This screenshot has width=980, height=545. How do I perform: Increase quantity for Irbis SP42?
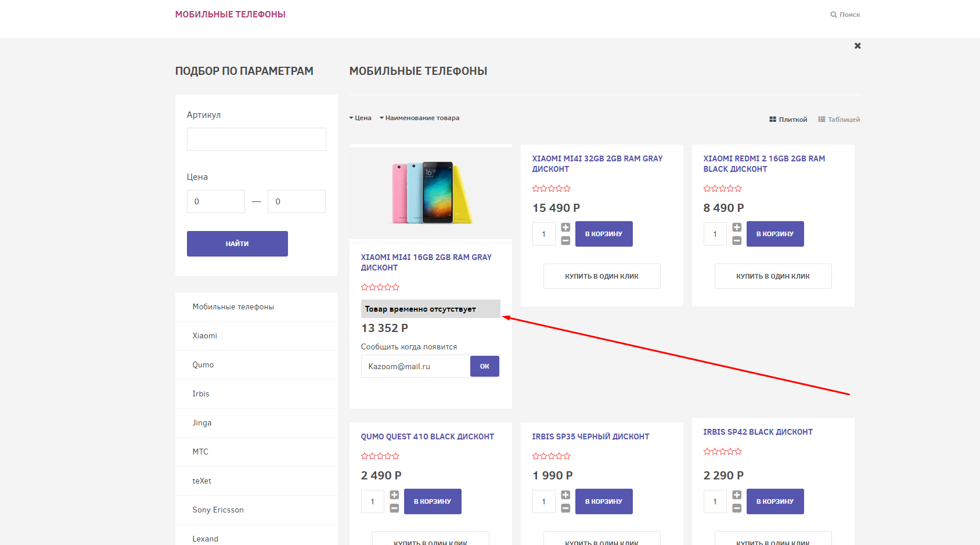click(x=737, y=495)
